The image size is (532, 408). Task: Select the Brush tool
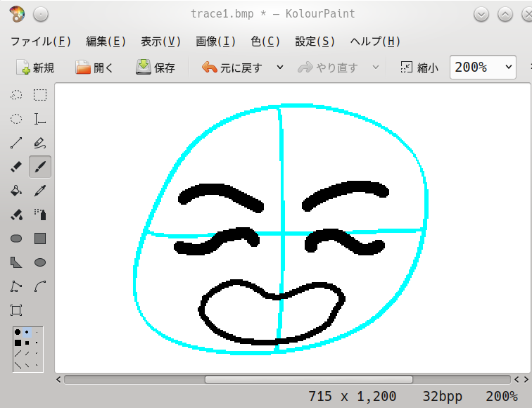click(40, 167)
